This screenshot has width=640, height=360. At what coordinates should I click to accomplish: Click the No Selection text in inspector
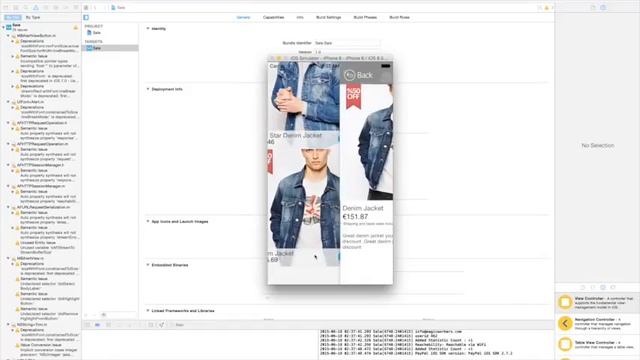point(598,145)
